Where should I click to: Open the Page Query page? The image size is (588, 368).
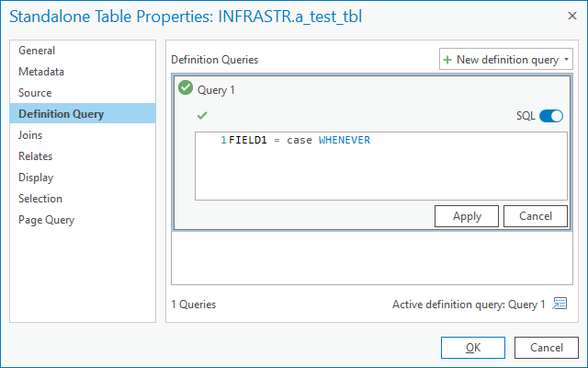click(46, 220)
